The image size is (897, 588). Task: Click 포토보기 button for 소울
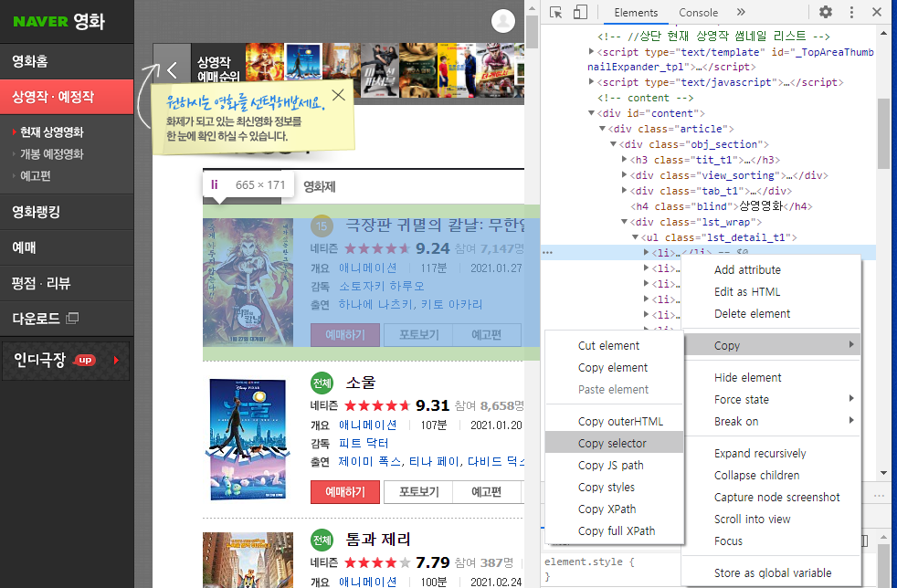click(x=418, y=492)
